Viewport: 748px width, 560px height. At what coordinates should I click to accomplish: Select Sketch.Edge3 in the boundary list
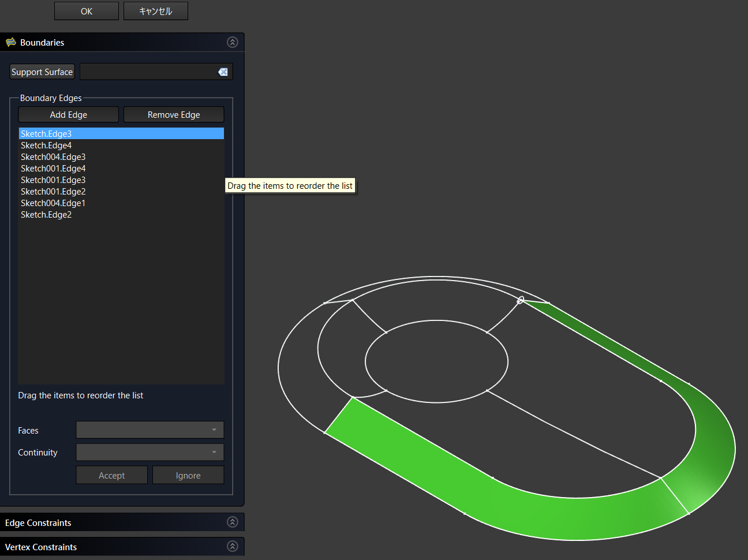[46, 133]
